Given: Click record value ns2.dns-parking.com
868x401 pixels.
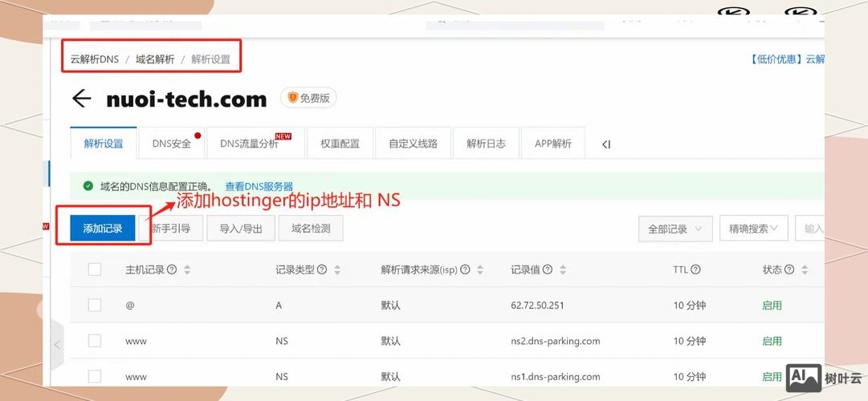Looking at the screenshot, I should tap(556, 341).
